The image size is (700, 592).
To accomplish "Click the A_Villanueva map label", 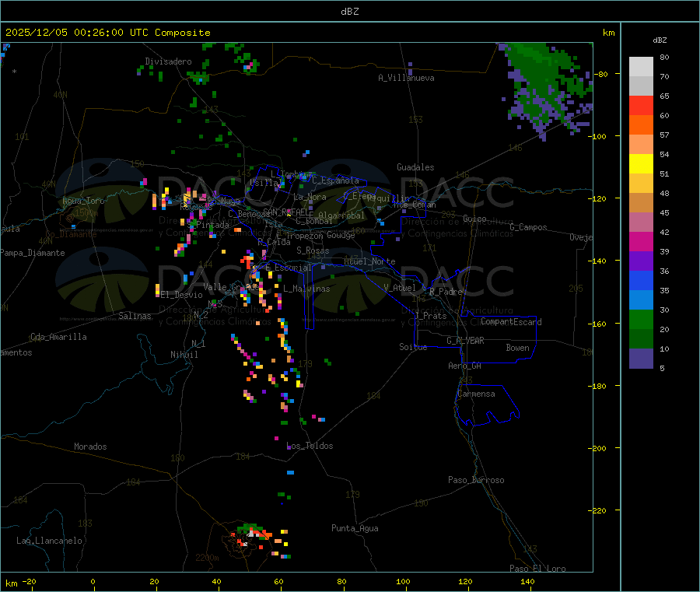I will point(406,78).
